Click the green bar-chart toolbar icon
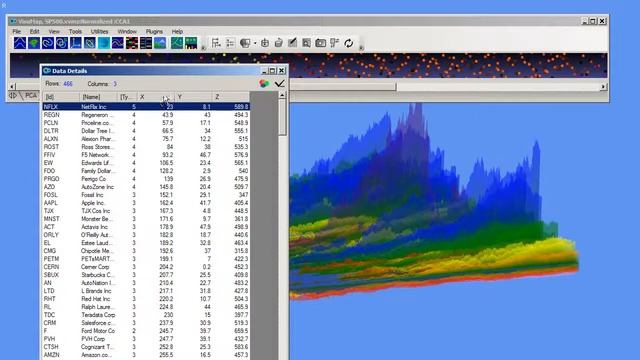640x360 pixels. coord(191,43)
